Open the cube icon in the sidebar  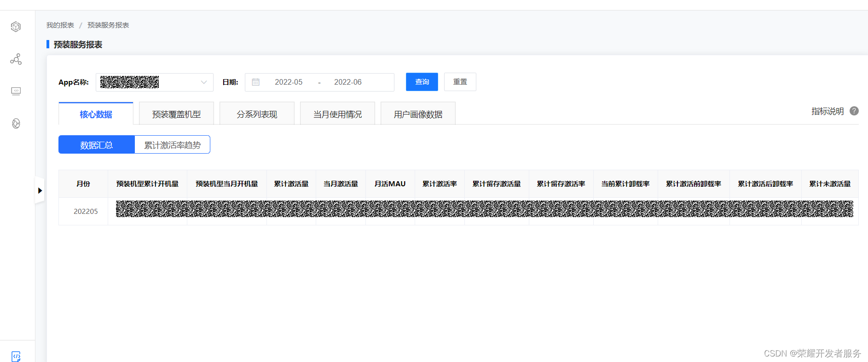pos(16,27)
